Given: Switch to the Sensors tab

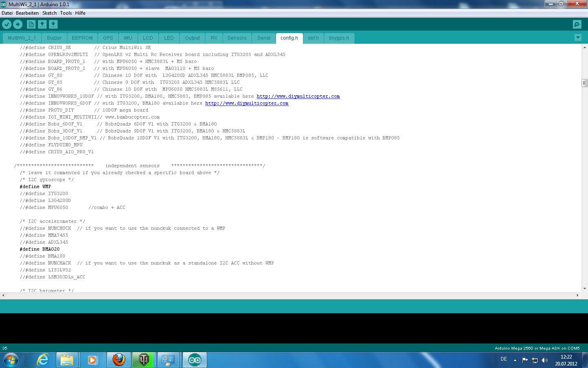Looking at the screenshot, I should click(x=237, y=38).
